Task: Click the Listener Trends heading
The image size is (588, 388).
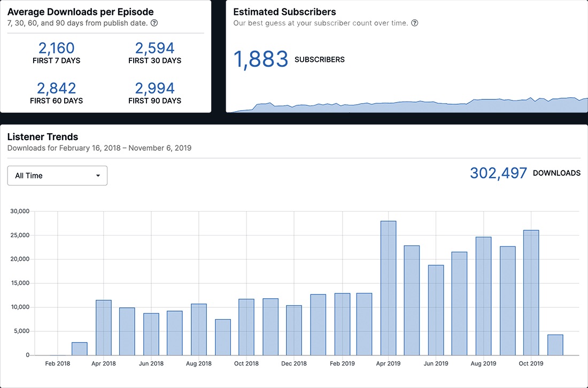Action: tap(43, 137)
